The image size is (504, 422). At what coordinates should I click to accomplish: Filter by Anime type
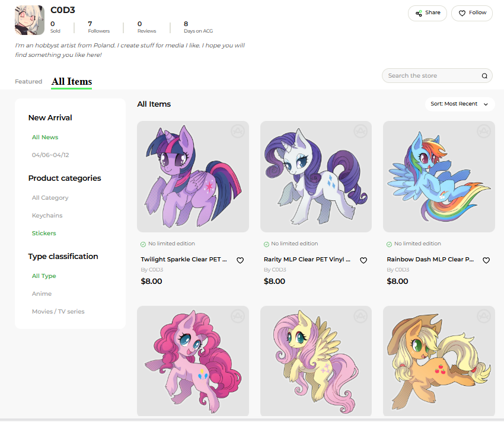(x=42, y=293)
